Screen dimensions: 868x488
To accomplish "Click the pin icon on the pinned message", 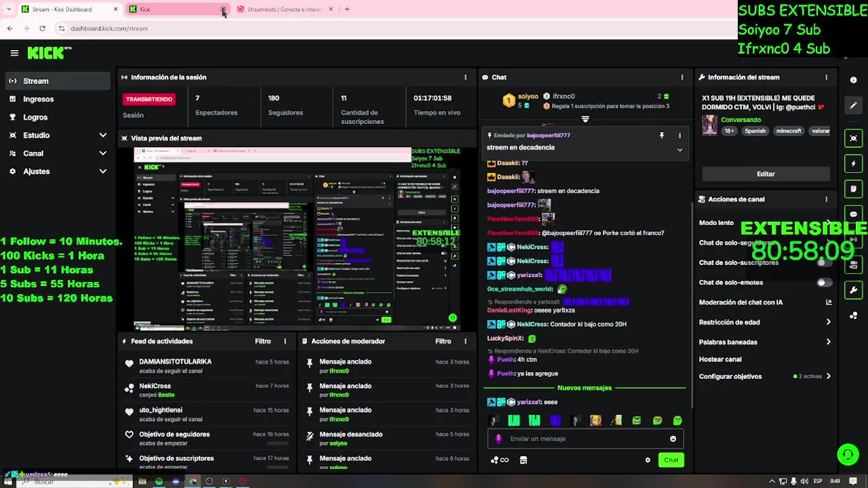I will click(662, 136).
